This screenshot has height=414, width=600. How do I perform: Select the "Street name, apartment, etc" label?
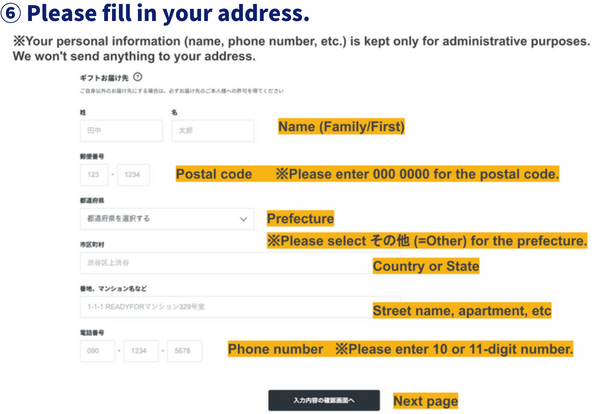pos(461,311)
